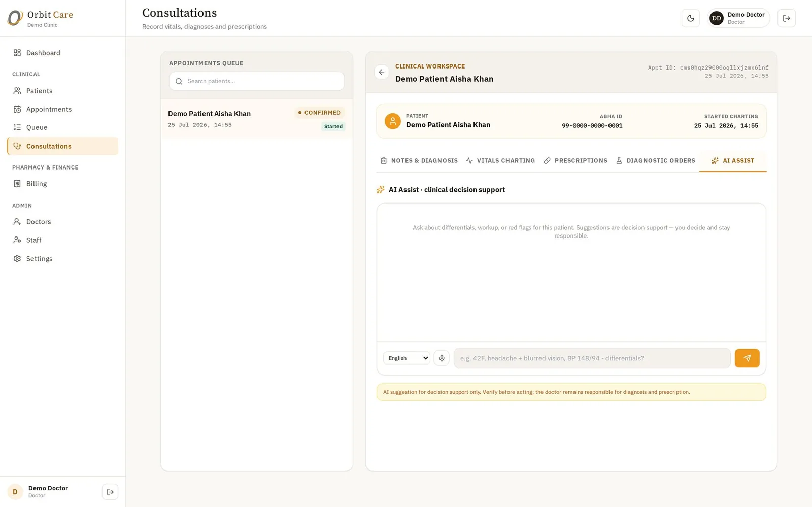Start voice input with the microphone icon
Image resolution: width=812 pixels, height=507 pixels.
click(x=442, y=358)
